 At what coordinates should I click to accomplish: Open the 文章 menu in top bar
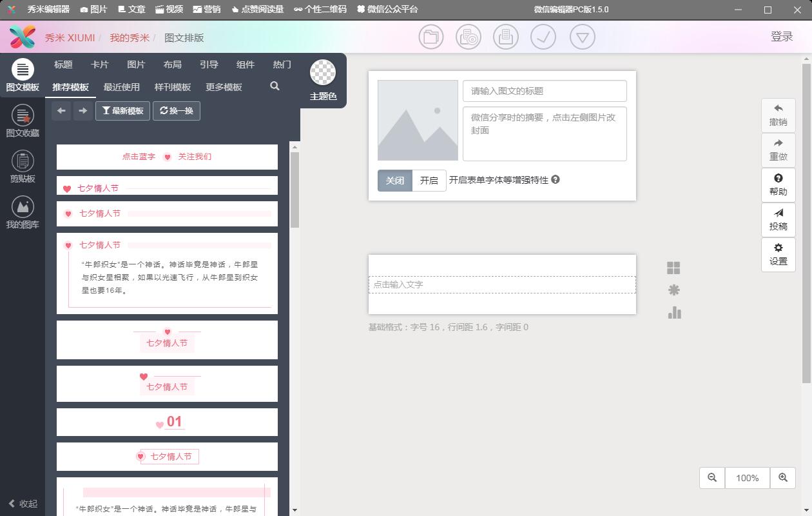coord(132,9)
